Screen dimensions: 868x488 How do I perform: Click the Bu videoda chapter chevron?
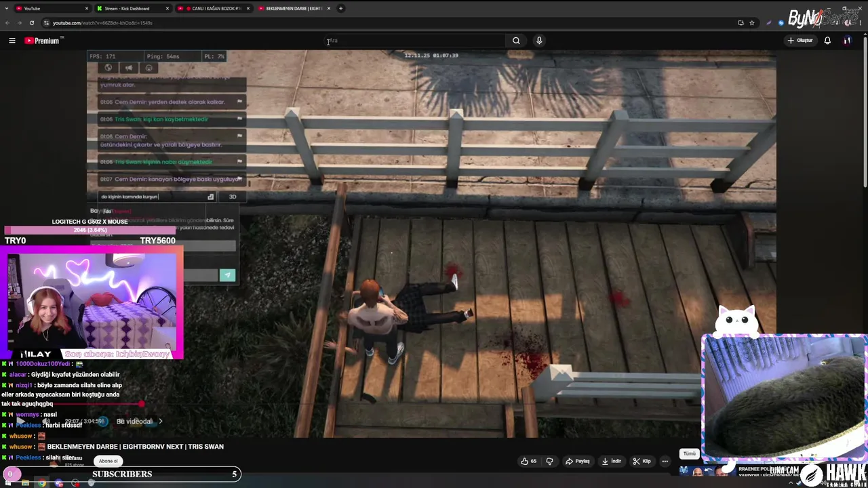pos(161,421)
